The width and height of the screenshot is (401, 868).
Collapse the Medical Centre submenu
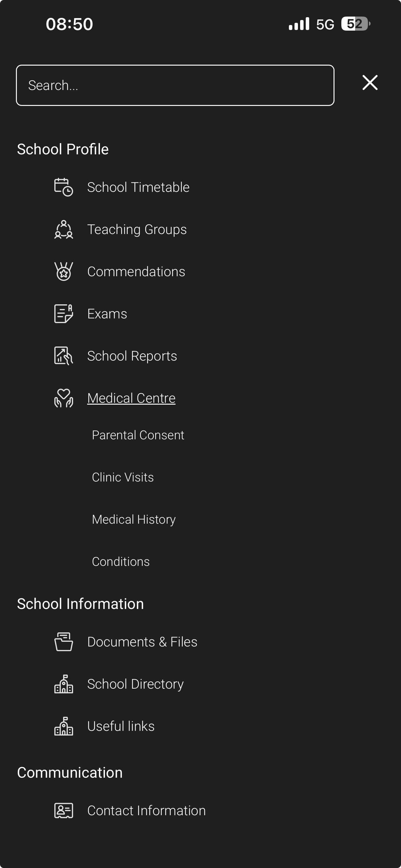coord(131,398)
